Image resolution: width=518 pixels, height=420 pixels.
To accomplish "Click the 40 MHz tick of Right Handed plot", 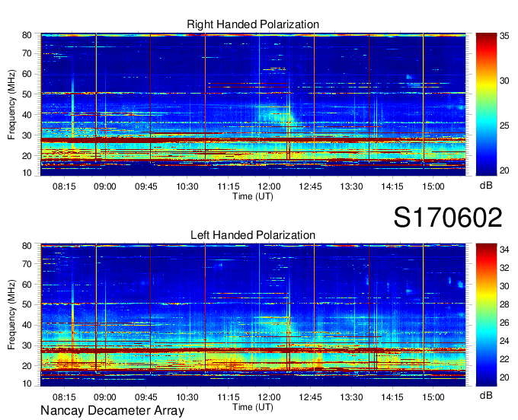I will point(27,115).
